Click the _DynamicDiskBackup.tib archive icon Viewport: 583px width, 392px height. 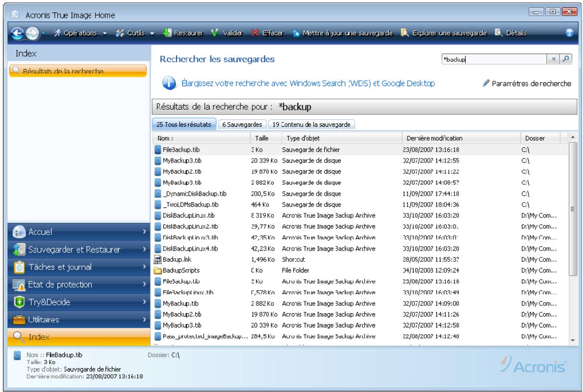tap(158, 194)
